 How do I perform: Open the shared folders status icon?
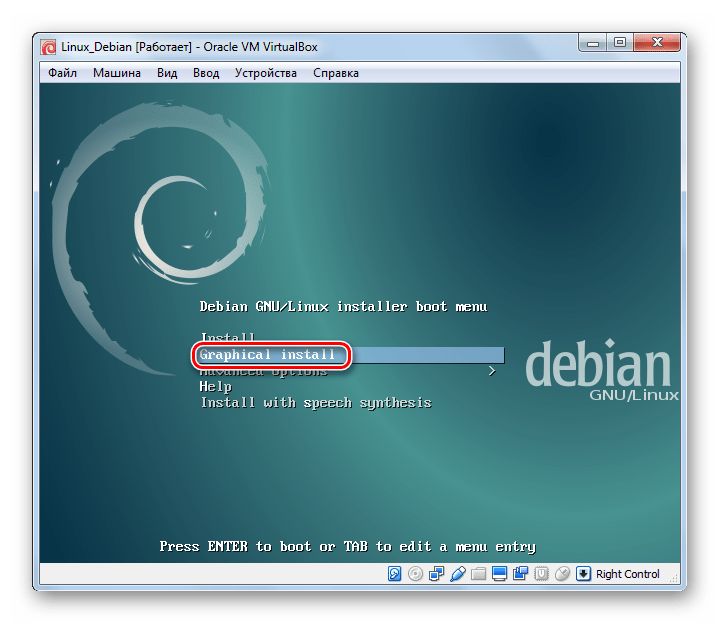pyautogui.click(x=479, y=574)
